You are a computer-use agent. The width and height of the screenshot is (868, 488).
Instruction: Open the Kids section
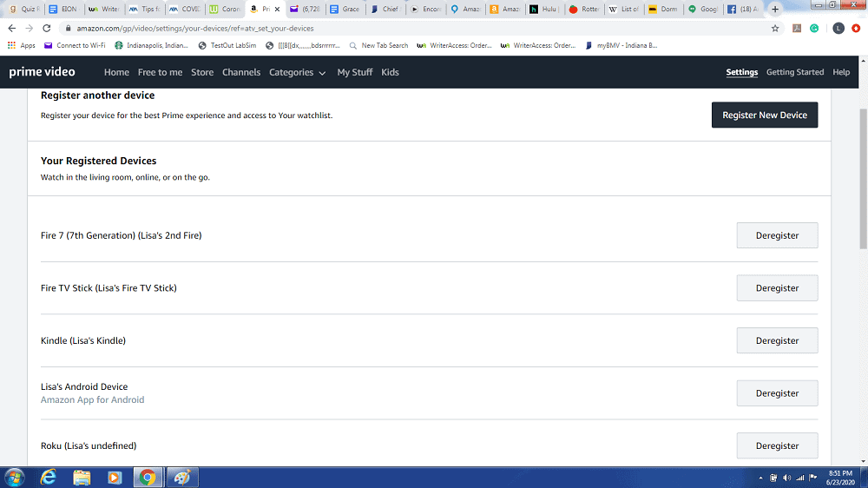click(390, 72)
